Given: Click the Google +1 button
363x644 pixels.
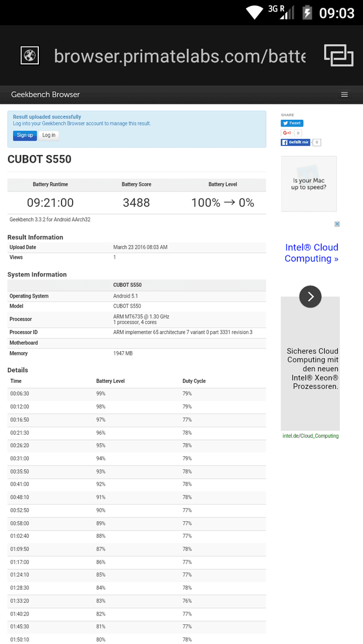Looking at the screenshot, I should point(287,133).
